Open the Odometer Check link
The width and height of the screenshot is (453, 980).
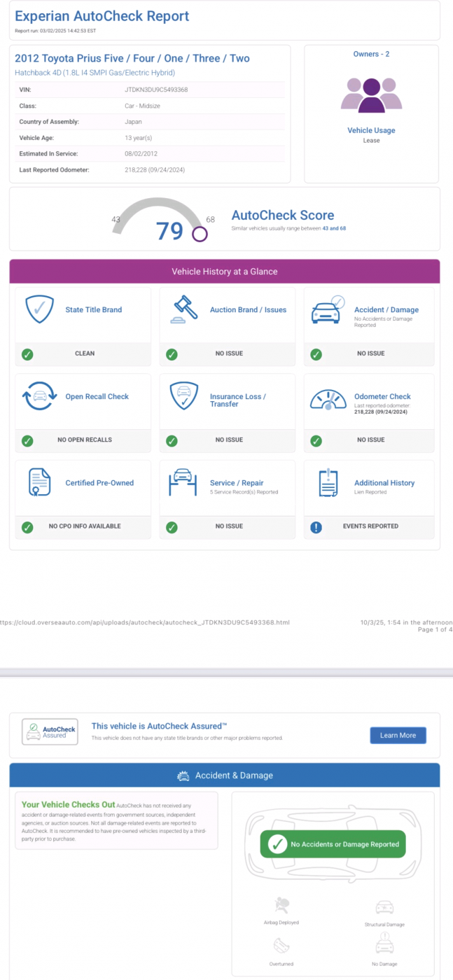tap(382, 397)
